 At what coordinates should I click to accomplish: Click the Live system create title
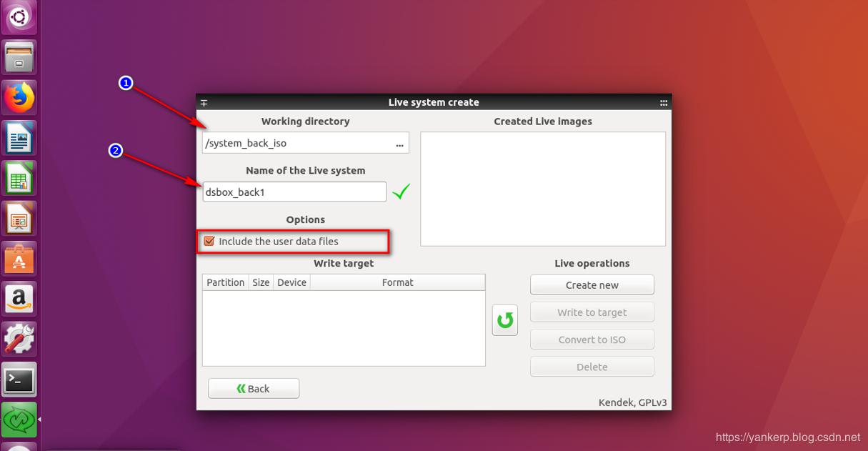(434, 102)
